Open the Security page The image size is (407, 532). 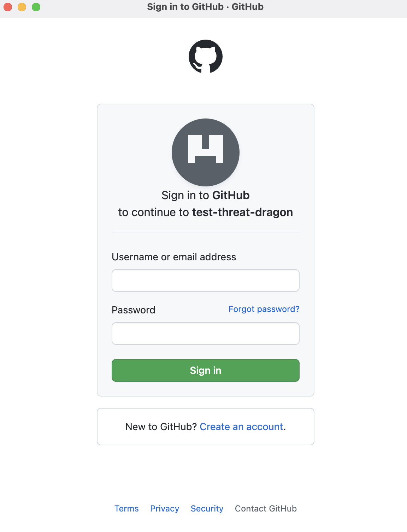(x=207, y=509)
